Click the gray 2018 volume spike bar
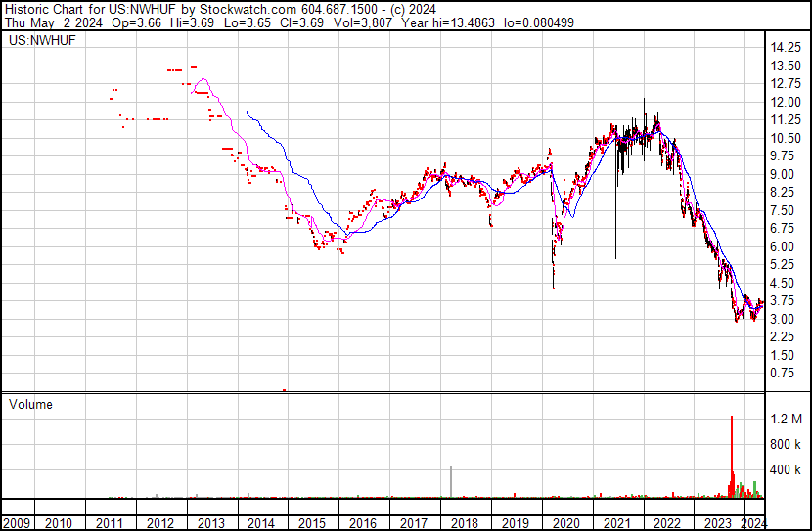The width and height of the screenshot is (812, 531). pos(451,482)
